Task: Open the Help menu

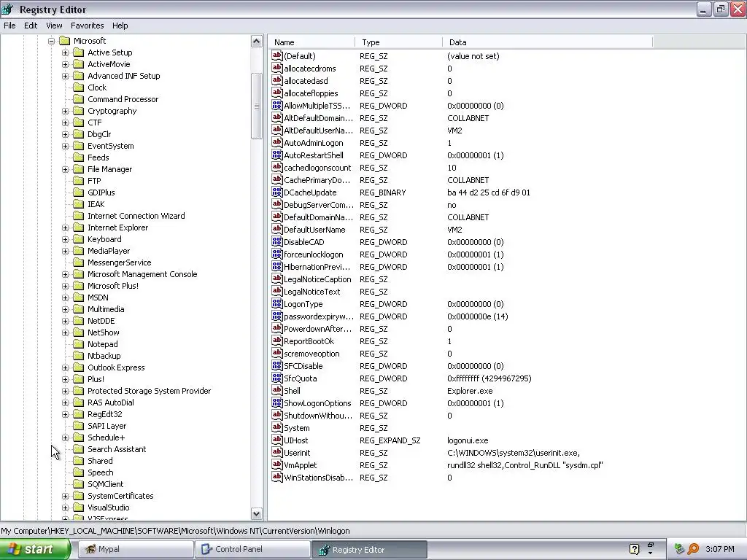Action: [x=120, y=26]
